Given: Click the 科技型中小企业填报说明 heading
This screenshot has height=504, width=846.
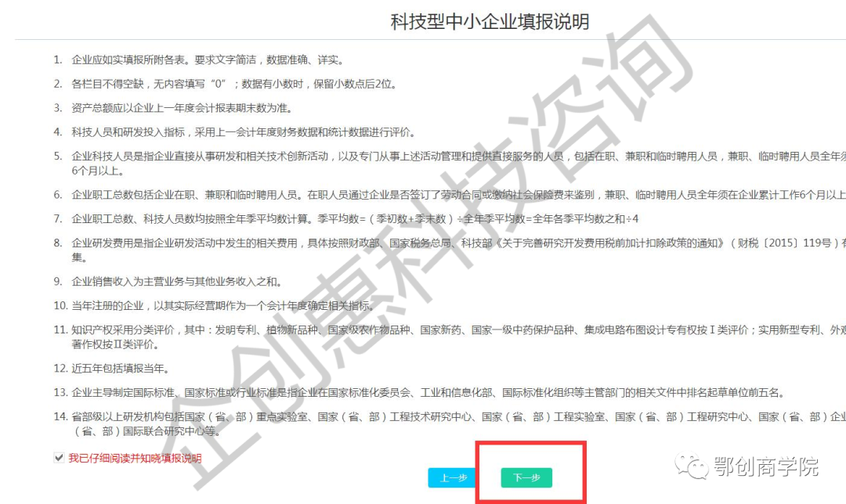Looking at the screenshot, I should (490, 22).
